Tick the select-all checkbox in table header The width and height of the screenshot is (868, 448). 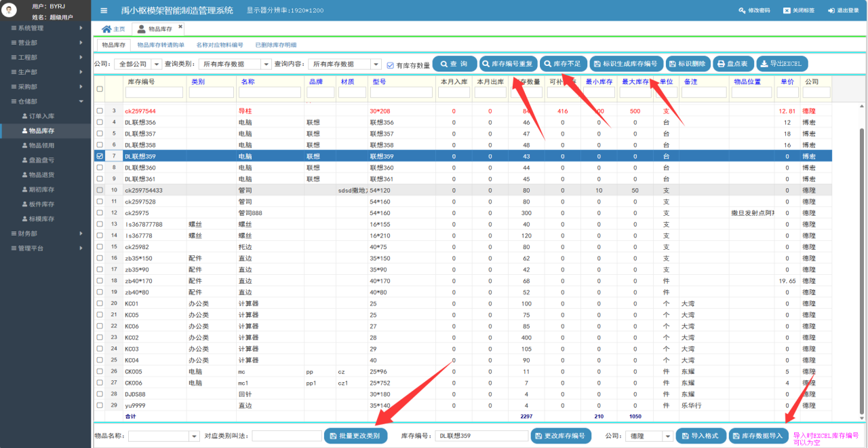pos(100,89)
